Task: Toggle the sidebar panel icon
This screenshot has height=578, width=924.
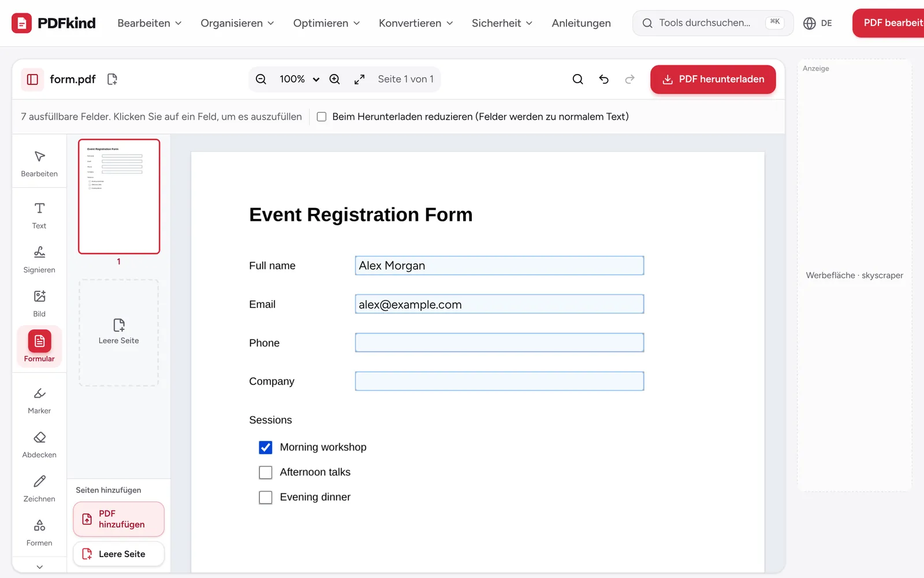Action: click(x=32, y=79)
